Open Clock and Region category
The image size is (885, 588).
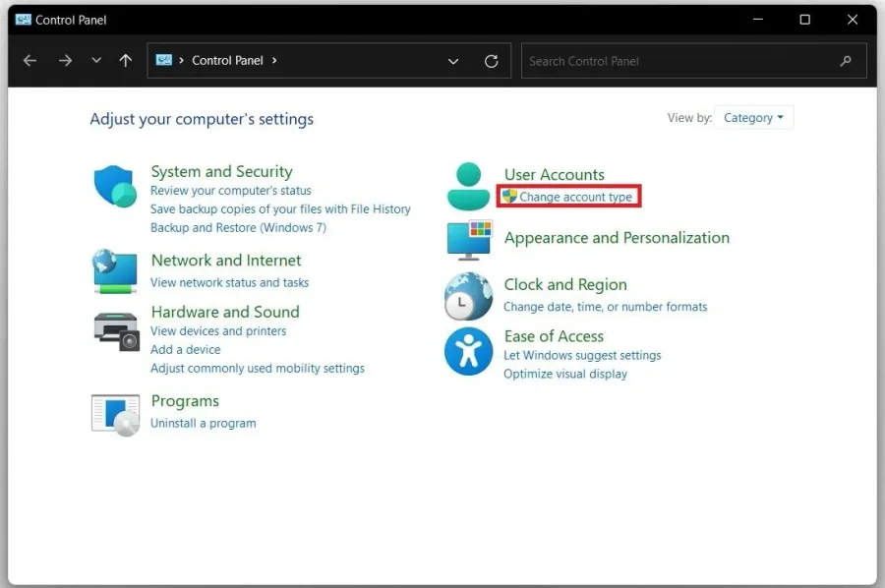click(x=565, y=284)
